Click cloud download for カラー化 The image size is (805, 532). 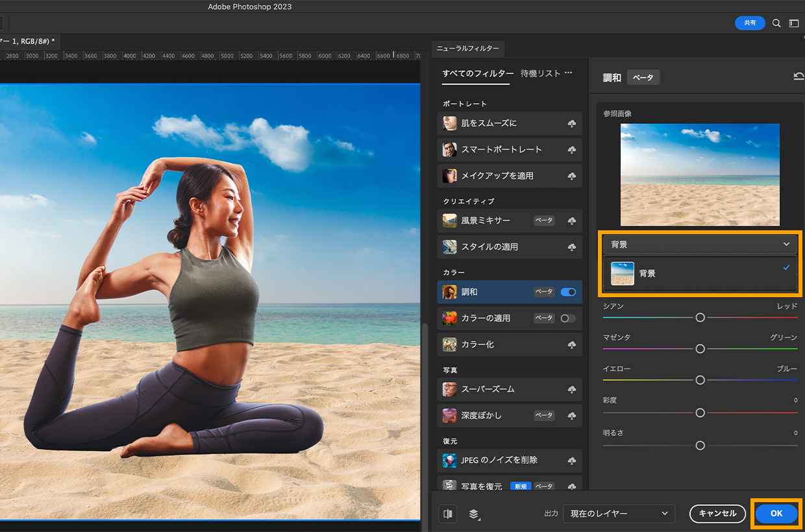tap(572, 345)
